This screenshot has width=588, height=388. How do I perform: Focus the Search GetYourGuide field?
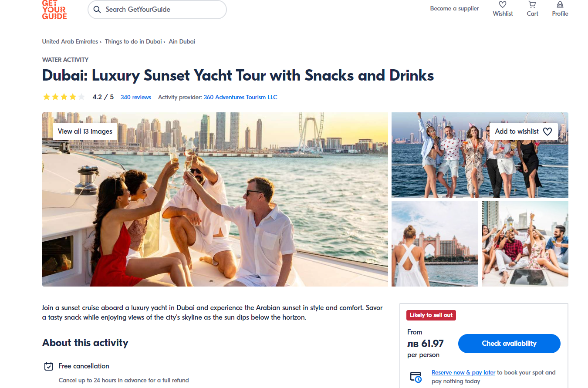coord(157,10)
